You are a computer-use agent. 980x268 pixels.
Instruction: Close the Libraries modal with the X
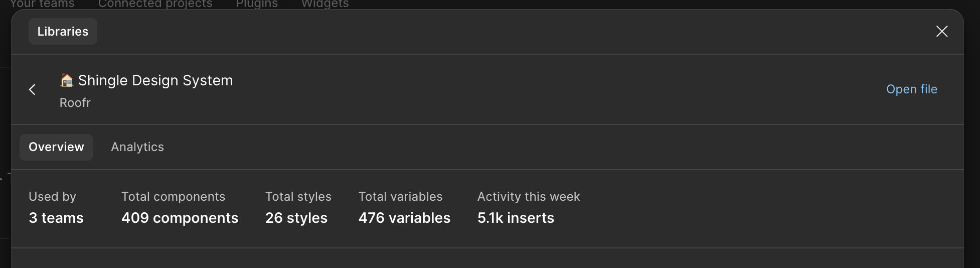(942, 32)
